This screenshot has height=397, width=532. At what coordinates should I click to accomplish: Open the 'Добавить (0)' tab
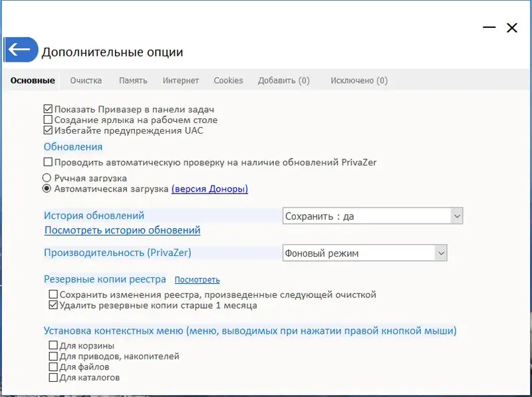point(284,80)
